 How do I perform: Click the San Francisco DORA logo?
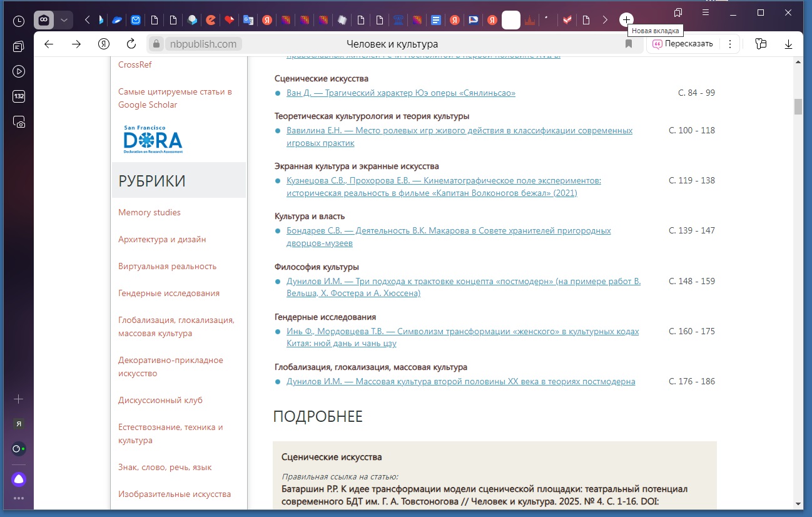point(153,140)
